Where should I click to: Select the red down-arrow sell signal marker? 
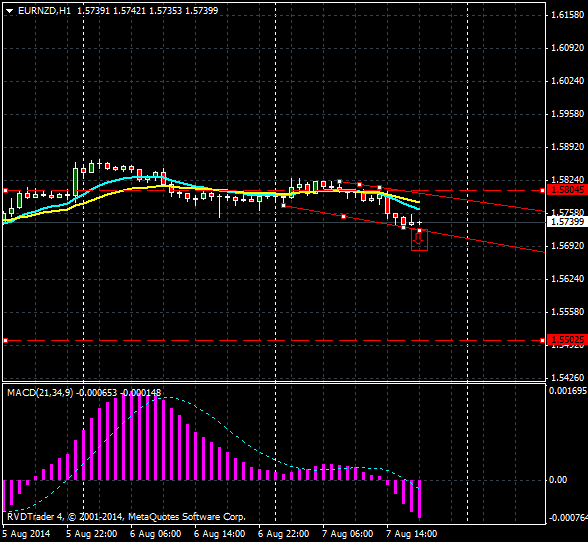pyautogui.click(x=419, y=240)
